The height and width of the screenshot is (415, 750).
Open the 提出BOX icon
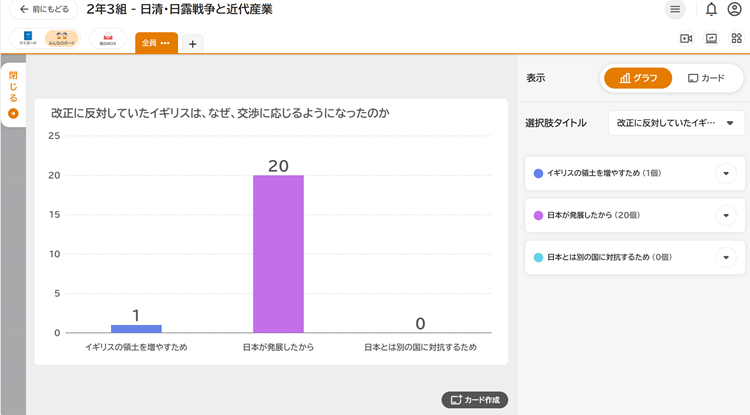107,39
